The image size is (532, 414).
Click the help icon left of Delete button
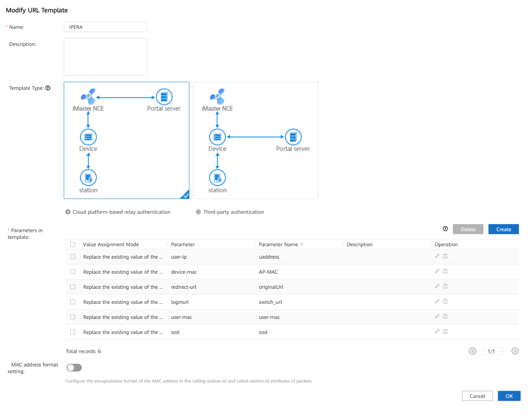point(445,229)
